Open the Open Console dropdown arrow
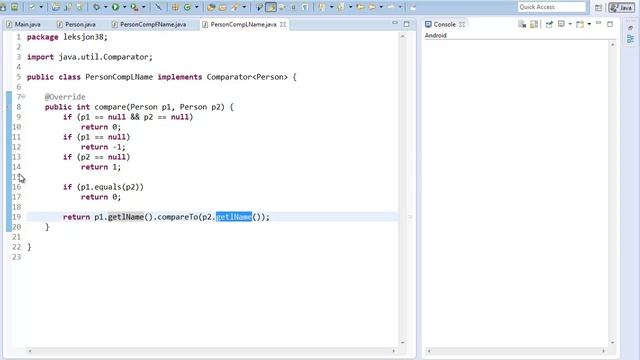640x360 pixels. click(x=589, y=24)
